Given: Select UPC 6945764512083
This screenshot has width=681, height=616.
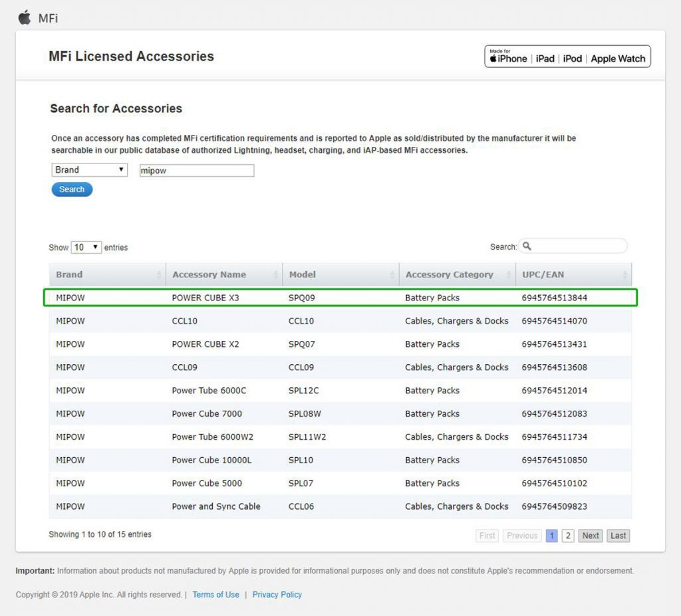Looking at the screenshot, I should click(x=554, y=414).
